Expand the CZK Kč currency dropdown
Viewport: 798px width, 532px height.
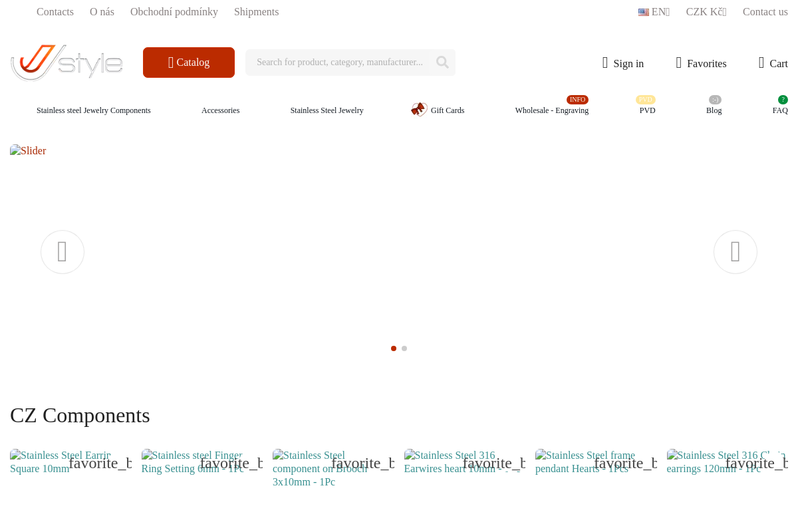tap(706, 12)
